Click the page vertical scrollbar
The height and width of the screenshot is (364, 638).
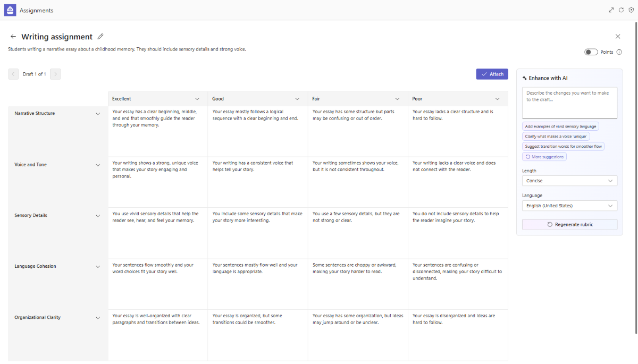pyautogui.click(x=636, y=178)
